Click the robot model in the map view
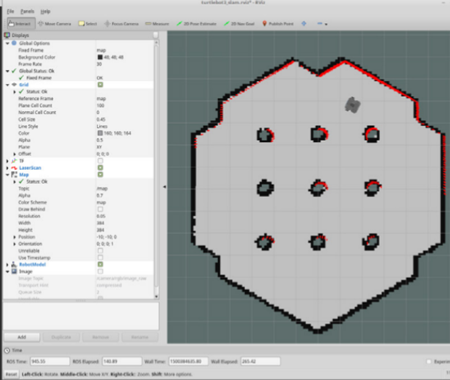 (352, 105)
